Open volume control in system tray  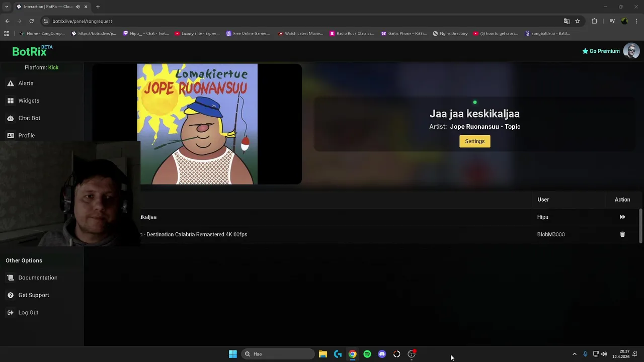pyautogui.click(x=604, y=354)
